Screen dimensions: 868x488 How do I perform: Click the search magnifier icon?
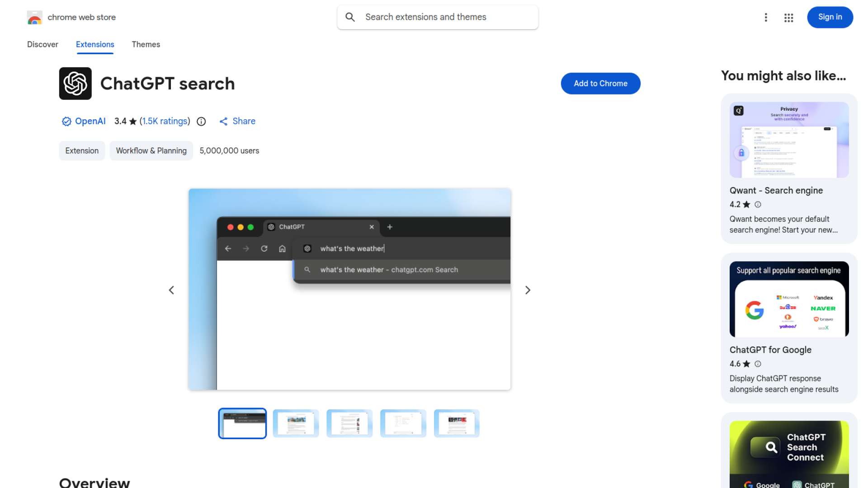pos(350,17)
